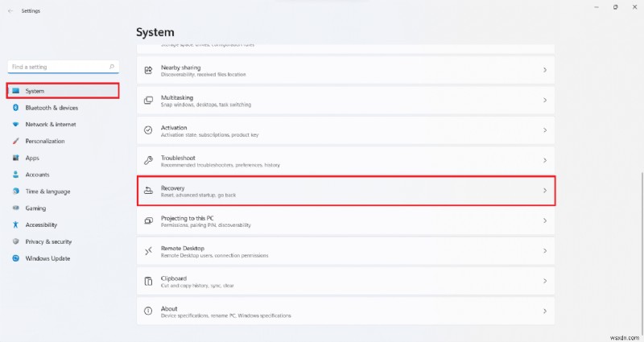Viewport: 644px width, 342px height.
Task: Go to Bluetooth & devices
Action: (x=51, y=108)
